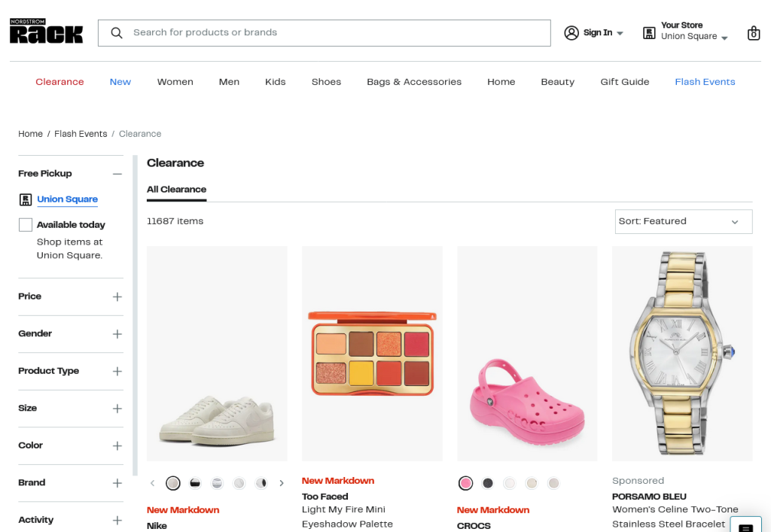Expand the Gender filter
Viewport: 771px width, 532px height.
pyautogui.click(x=117, y=334)
